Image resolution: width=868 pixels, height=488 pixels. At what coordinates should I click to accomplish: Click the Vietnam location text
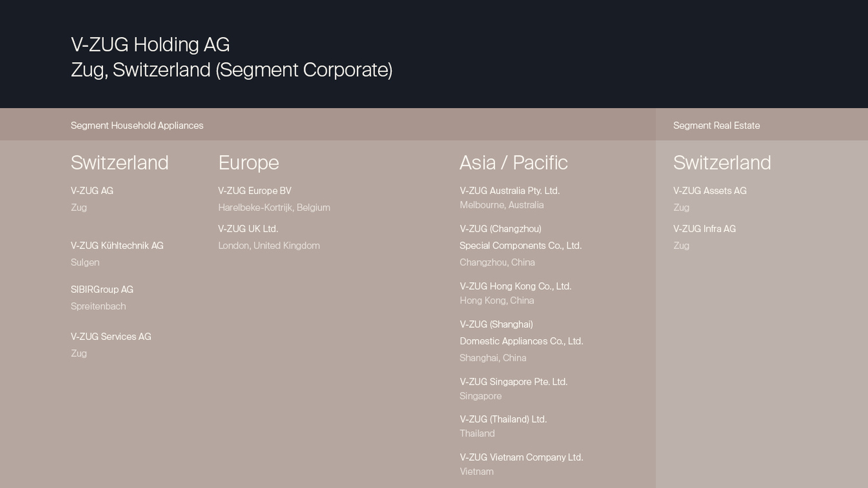click(476, 471)
